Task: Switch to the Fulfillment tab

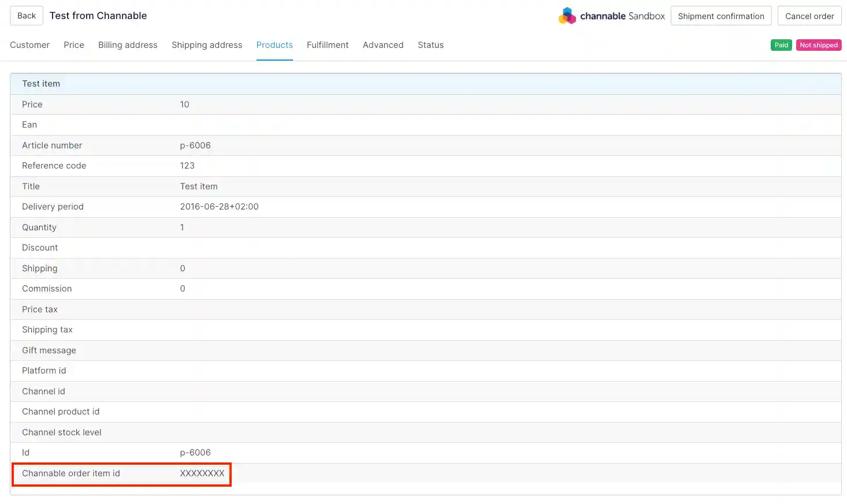Action: [328, 45]
